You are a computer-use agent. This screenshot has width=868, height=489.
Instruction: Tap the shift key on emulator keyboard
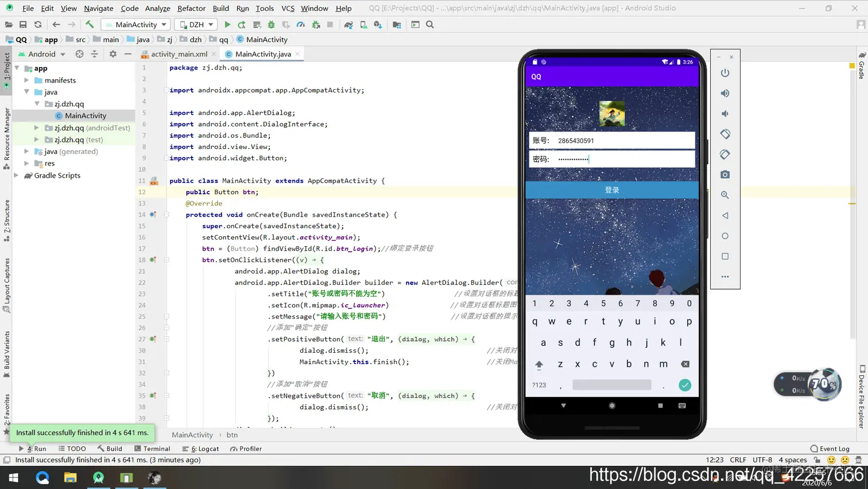pos(539,364)
